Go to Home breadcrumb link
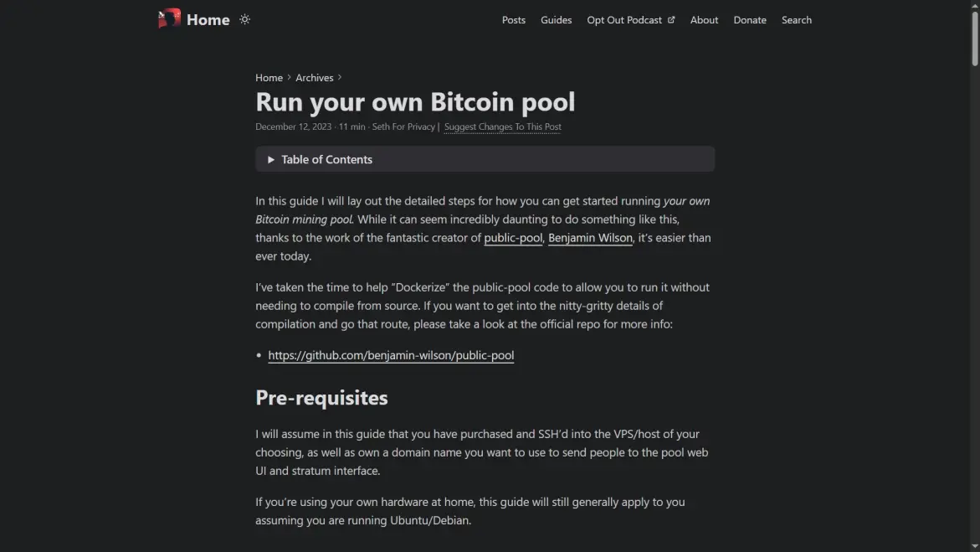Image resolution: width=980 pixels, height=552 pixels. [269, 78]
